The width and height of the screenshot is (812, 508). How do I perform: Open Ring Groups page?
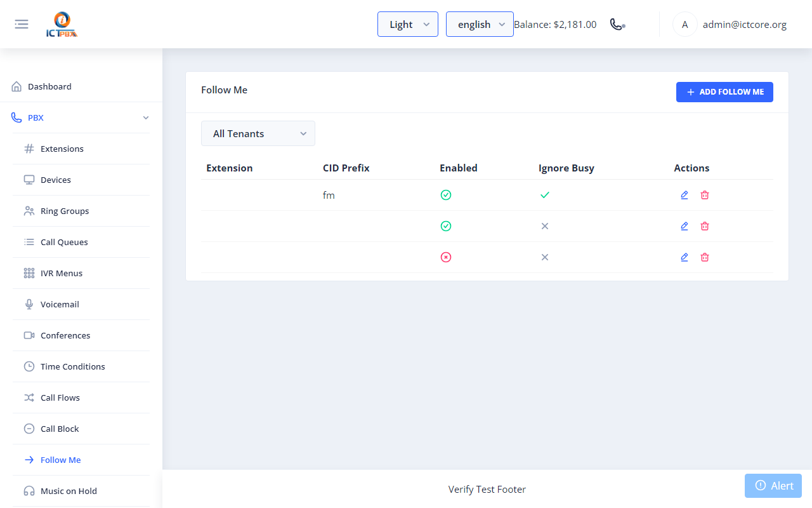(65, 211)
